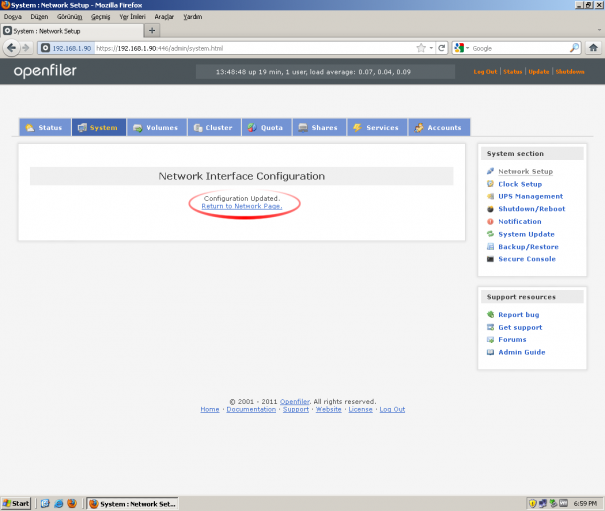605x511 pixels.
Task: Open a new browser tab
Action: tap(152, 30)
